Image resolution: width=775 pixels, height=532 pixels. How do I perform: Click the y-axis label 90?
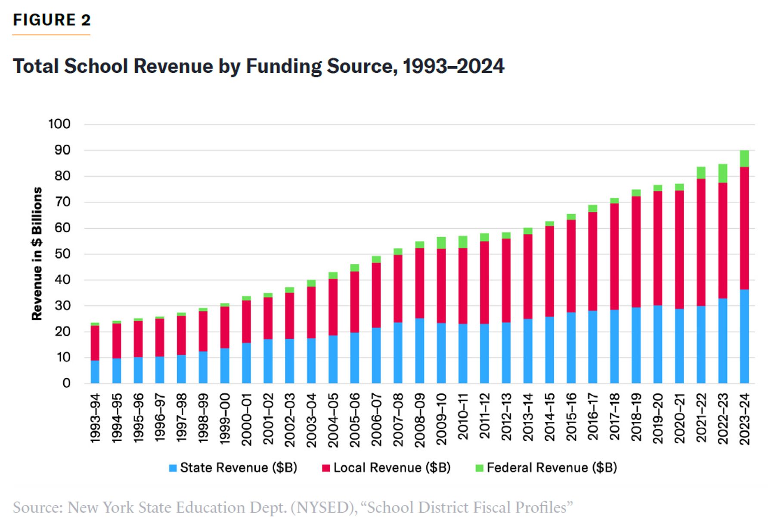pos(62,150)
